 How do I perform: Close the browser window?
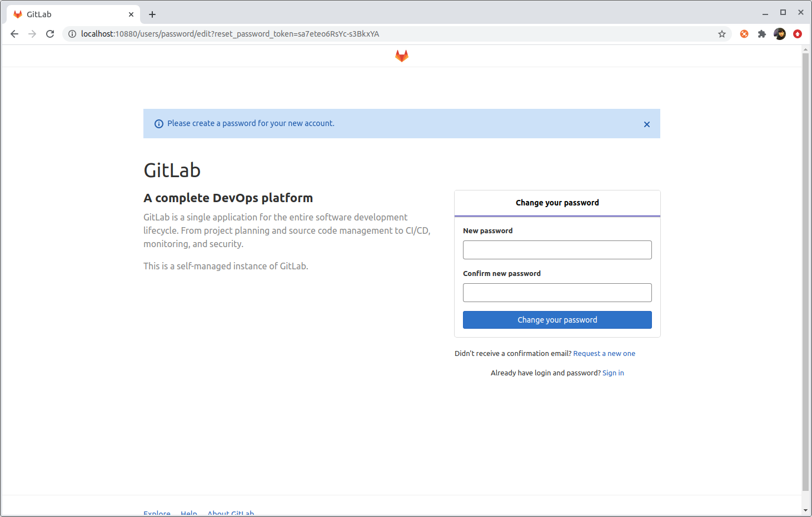tap(801, 12)
